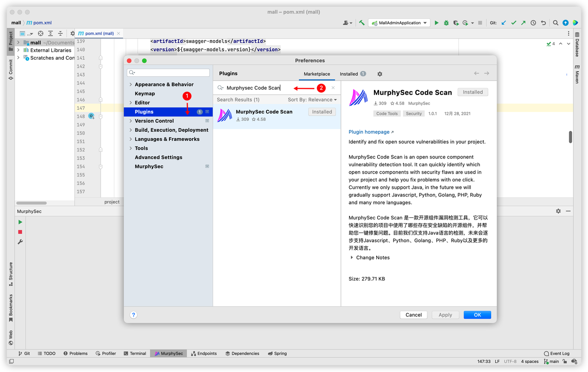Select Keymap in settings tree
Screen dimensions: 588x372
click(145, 94)
